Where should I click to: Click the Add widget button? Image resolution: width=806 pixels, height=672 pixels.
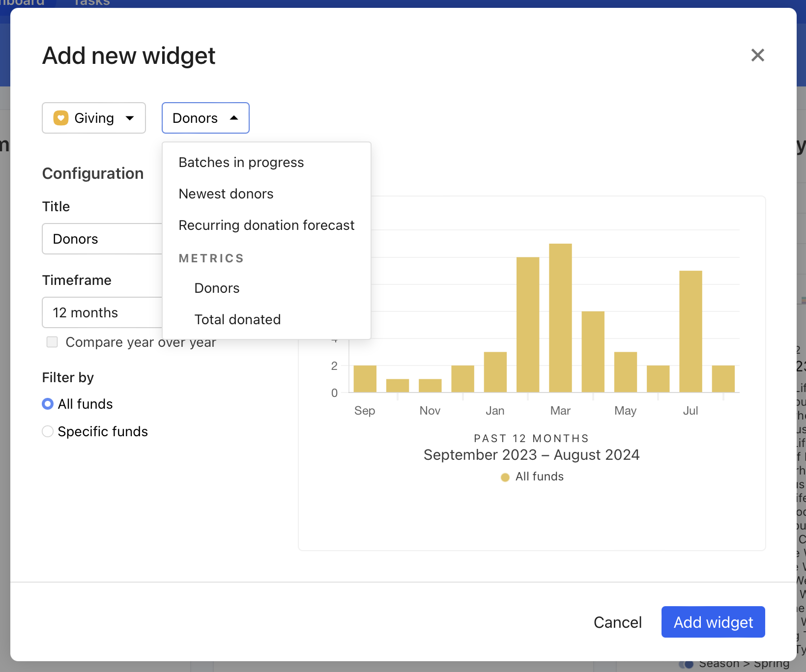[713, 622]
